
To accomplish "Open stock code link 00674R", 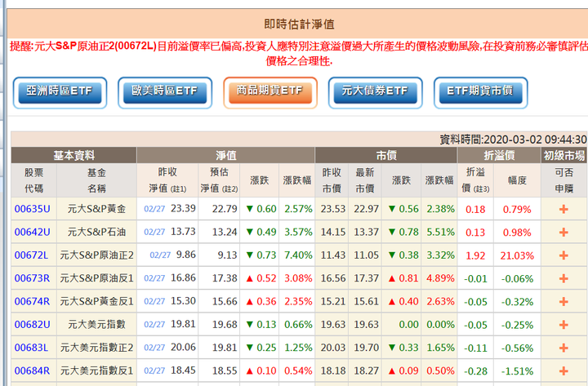I will click(32, 301).
